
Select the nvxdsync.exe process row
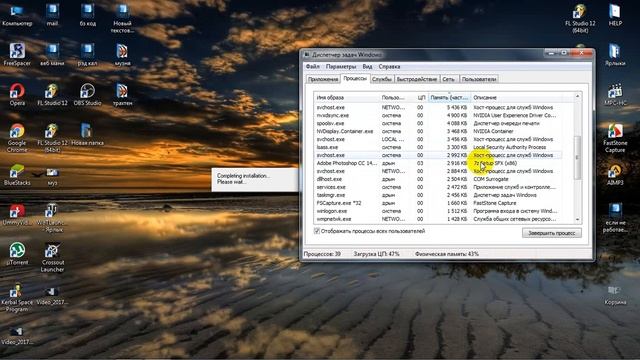(438, 116)
